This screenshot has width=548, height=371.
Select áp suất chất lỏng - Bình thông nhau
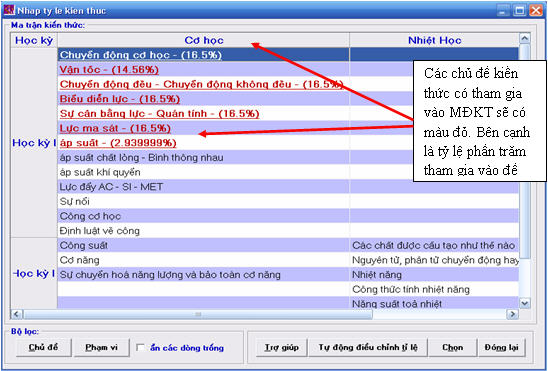tap(203, 158)
